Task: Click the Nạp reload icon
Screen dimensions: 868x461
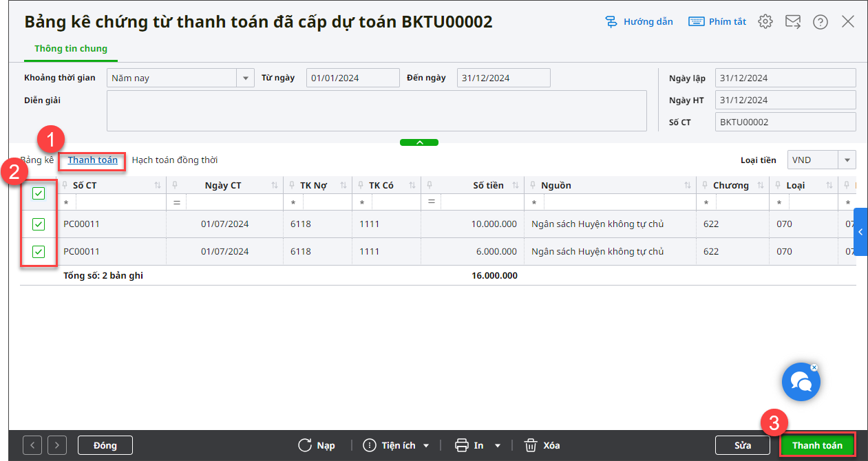Action: (x=305, y=445)
